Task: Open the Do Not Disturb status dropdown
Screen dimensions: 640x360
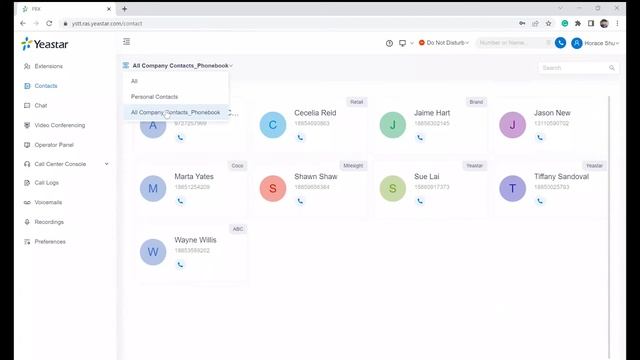Action: (444, 42)
